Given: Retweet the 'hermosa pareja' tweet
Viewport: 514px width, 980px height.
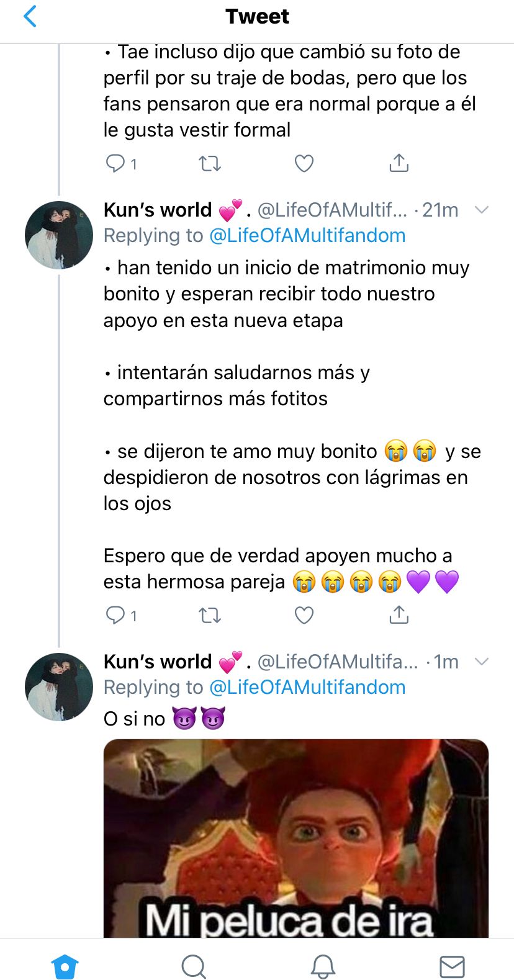Looking at the screenshot, I should tap(209, 615).
